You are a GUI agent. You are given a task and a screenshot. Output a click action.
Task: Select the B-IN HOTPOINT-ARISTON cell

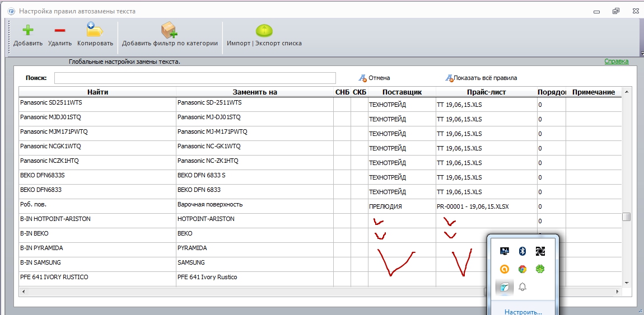pyautogui.click(x=98, y=220)
